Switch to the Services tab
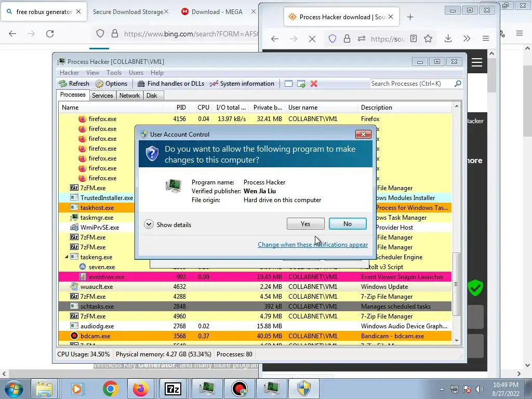The width and height of the screenshot is (532, 399). tap(102, 96)
